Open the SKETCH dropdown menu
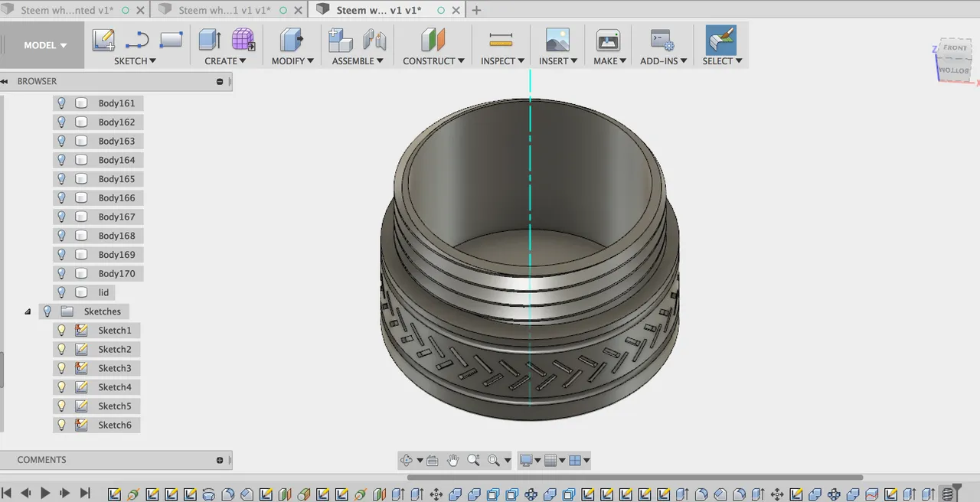 [x=135, y=61]
